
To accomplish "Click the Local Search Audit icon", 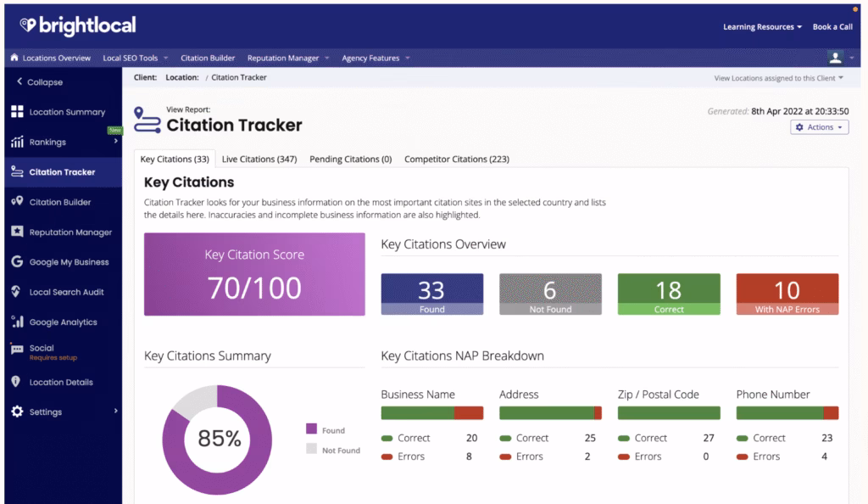I will pyautogui.click(x=17, y=292).
